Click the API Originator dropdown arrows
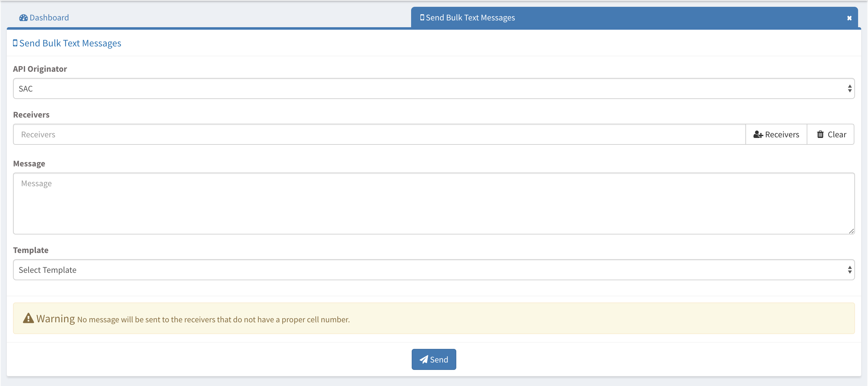Screen dimensions: 868x386 click(849, 88)
